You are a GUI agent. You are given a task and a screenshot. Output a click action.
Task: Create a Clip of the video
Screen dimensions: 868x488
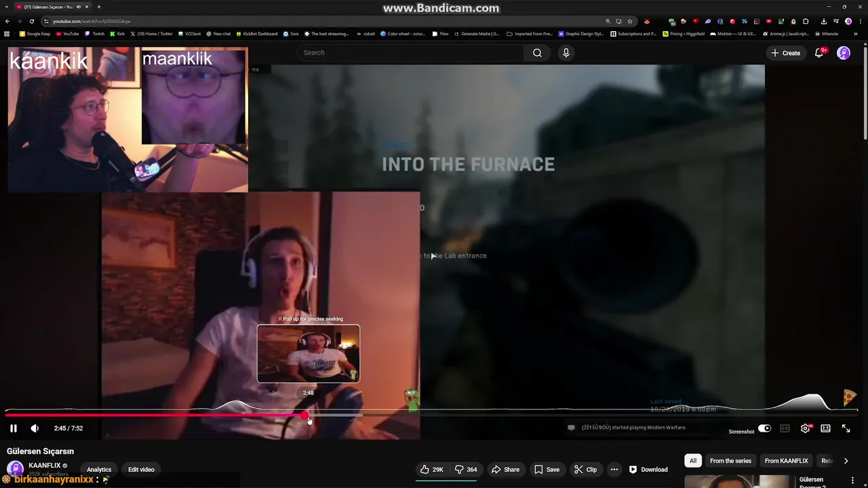(x=585, y=469)
